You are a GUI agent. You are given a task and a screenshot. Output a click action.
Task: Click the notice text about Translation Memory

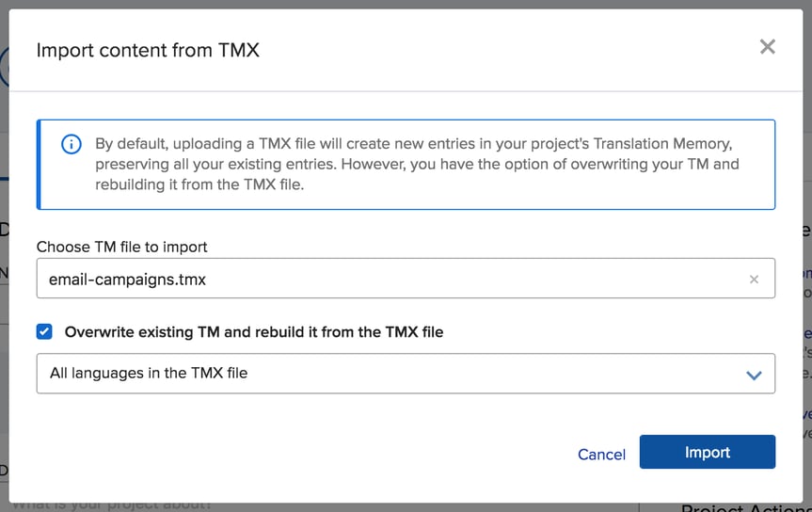[x=414, y=164]
